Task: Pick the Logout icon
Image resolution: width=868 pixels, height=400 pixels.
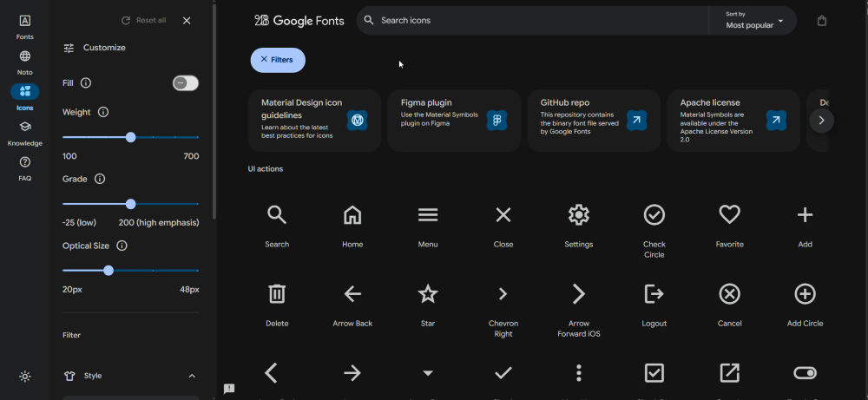Action: pos(654,294)
